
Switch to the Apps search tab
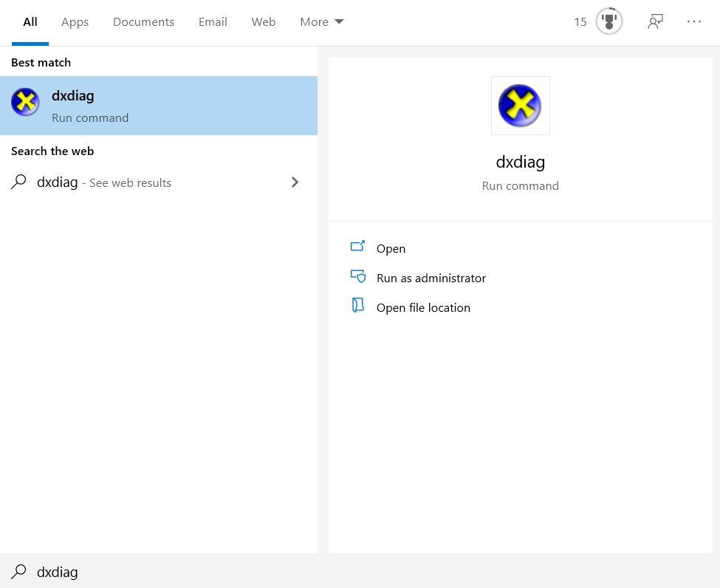point(75,22)
